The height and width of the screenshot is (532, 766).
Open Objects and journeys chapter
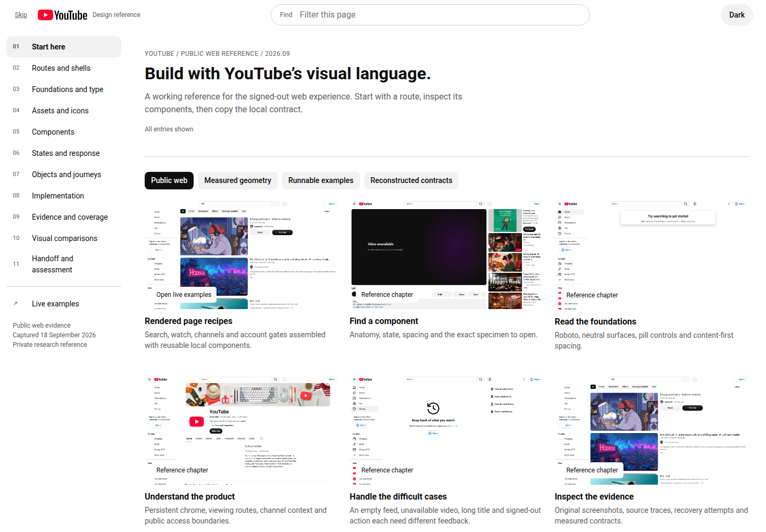coord(64,174)
